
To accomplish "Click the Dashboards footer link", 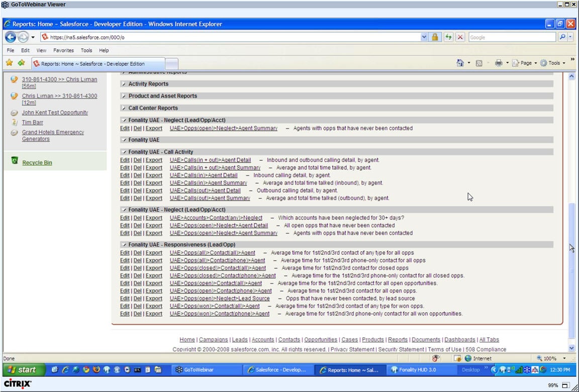I will coord(459,340).
